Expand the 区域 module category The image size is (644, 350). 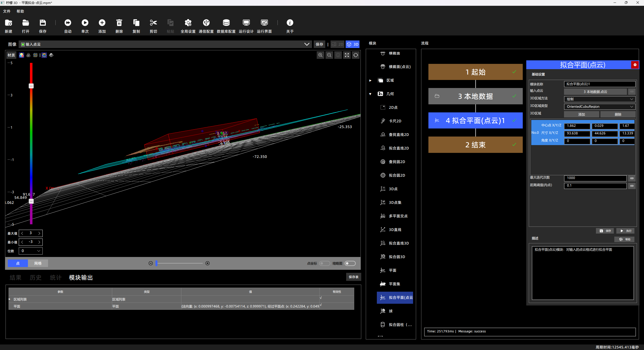pyautogui.click(x=370, y=80)
